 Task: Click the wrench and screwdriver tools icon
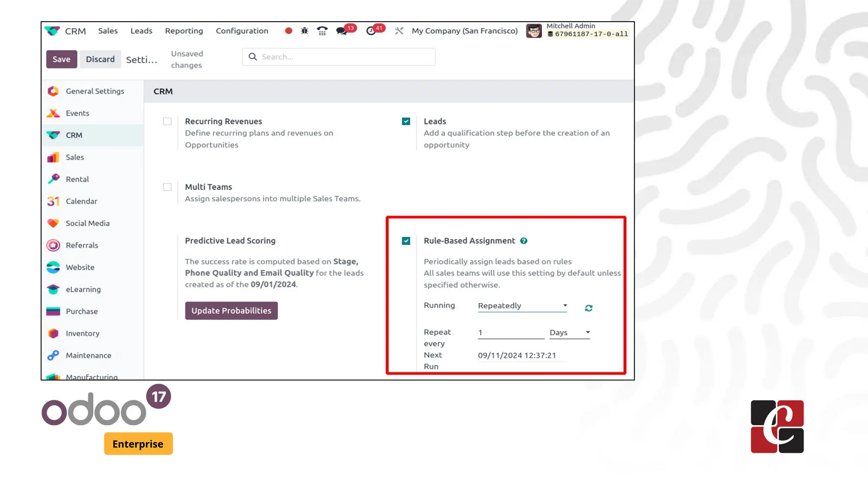click(399, 31)
